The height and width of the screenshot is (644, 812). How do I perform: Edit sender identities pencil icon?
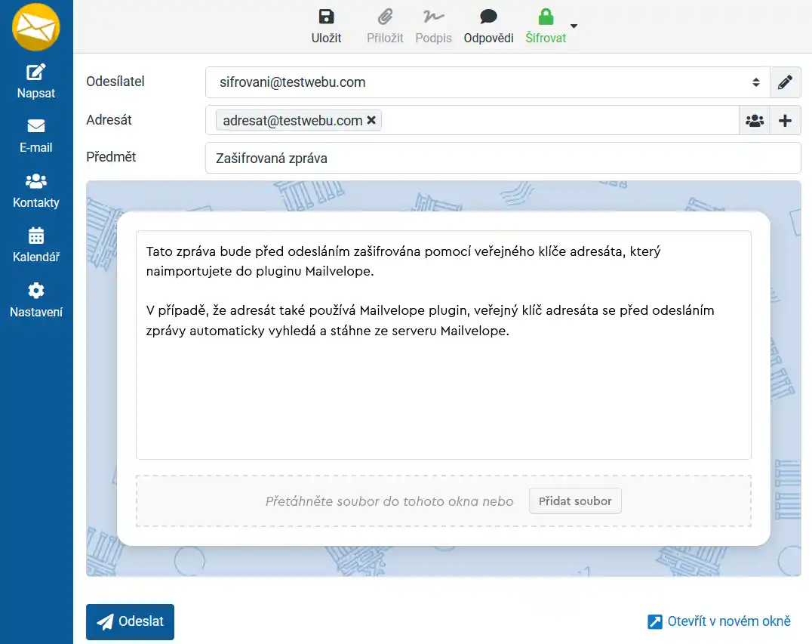tap(785, 82)
